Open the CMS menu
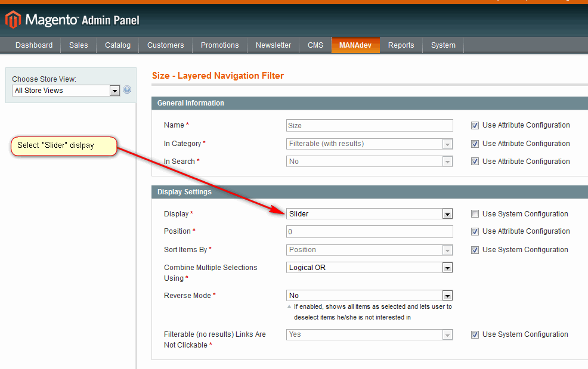This screenshot has width=588, height=369. click(x=315, y=45)
